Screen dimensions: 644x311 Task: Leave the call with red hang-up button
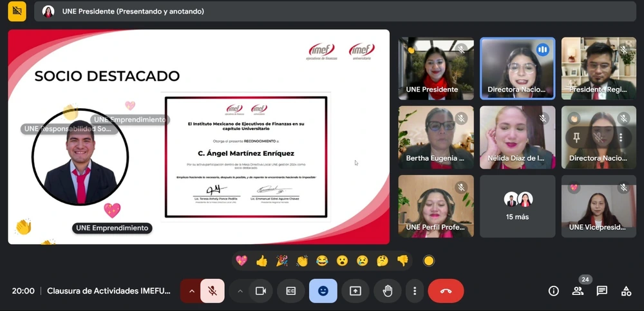click(x=446, y=291)
